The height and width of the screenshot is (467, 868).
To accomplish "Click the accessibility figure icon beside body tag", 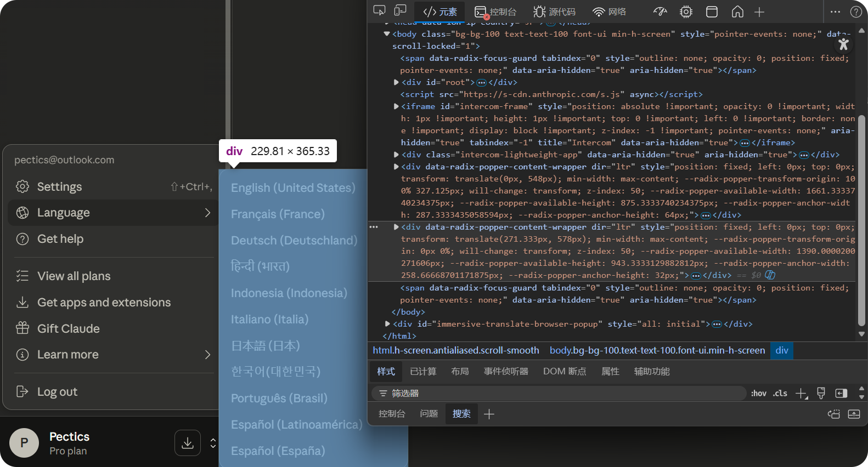I will click(844, 44).
